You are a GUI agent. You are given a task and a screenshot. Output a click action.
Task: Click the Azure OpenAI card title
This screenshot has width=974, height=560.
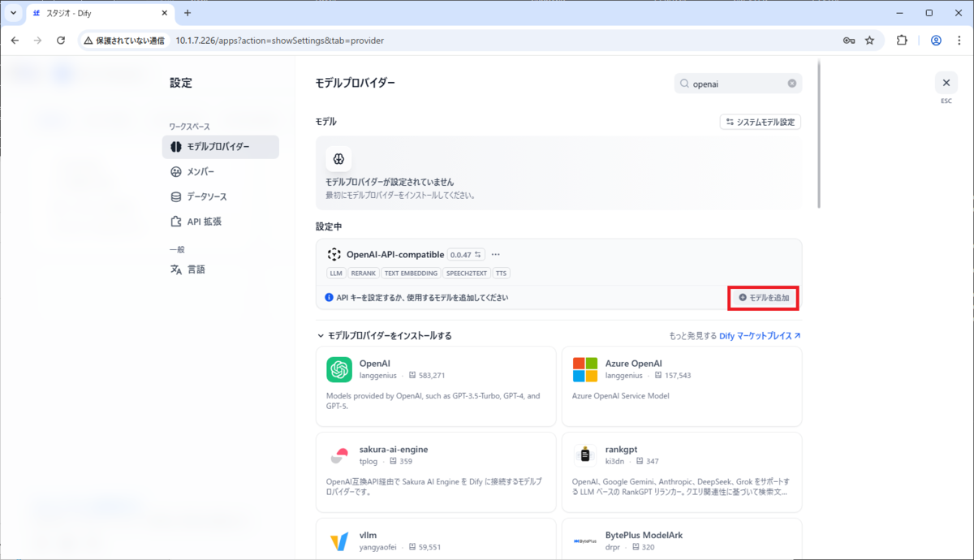tap(634, 363)
